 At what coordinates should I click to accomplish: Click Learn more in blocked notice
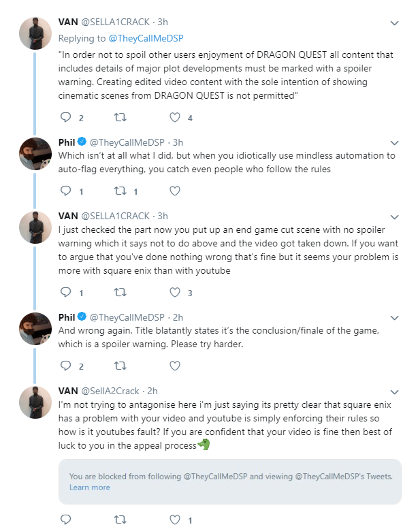point(90,487)
